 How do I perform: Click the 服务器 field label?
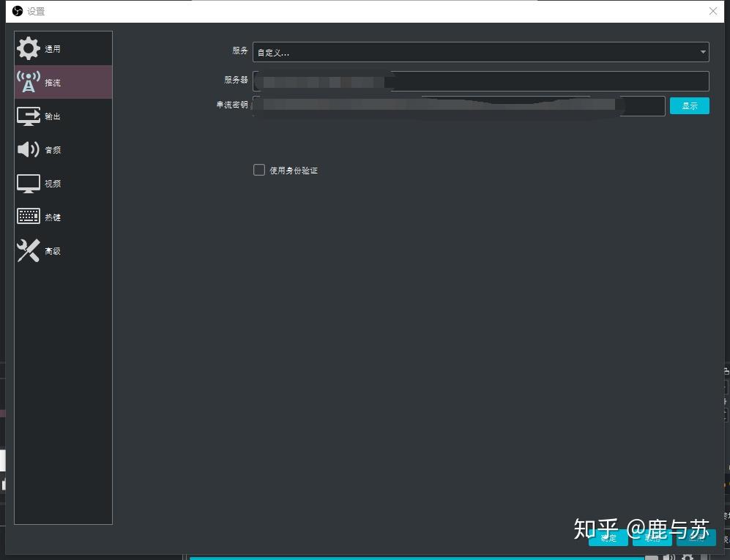click(x=236, y=80)
